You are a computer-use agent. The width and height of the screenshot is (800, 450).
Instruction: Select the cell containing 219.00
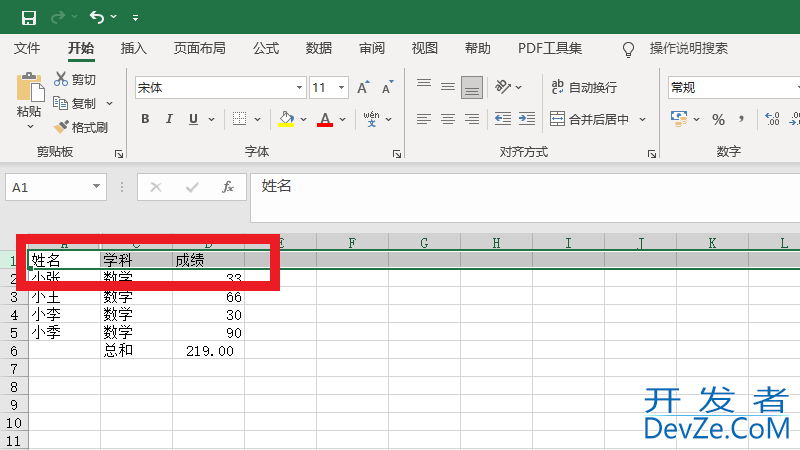coord(209,351)
